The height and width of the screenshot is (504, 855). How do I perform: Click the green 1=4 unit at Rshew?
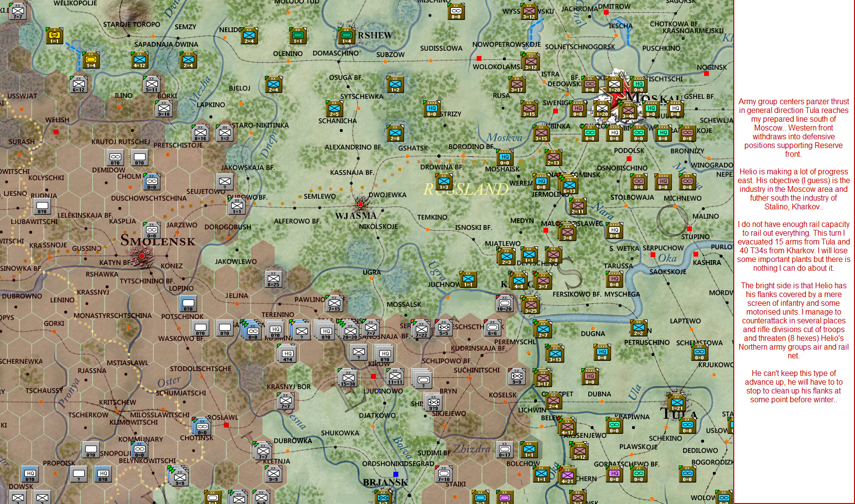click(x=346, y=36)
